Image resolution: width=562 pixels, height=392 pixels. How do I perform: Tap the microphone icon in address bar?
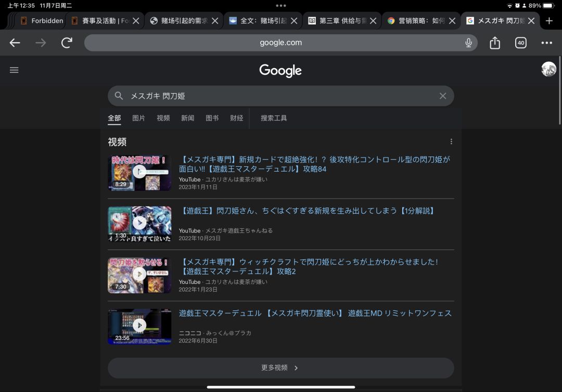coord(468,43)
